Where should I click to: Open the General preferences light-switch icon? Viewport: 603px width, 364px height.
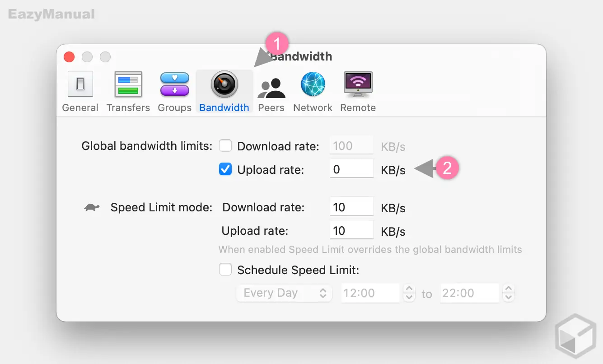pyautogui.click(x=80, y=84)
